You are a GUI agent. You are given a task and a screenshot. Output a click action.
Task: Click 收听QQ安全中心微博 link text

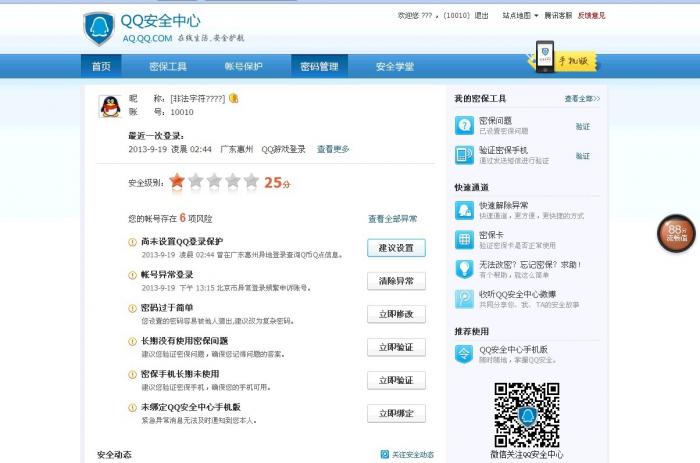click(x=517, y=294)
